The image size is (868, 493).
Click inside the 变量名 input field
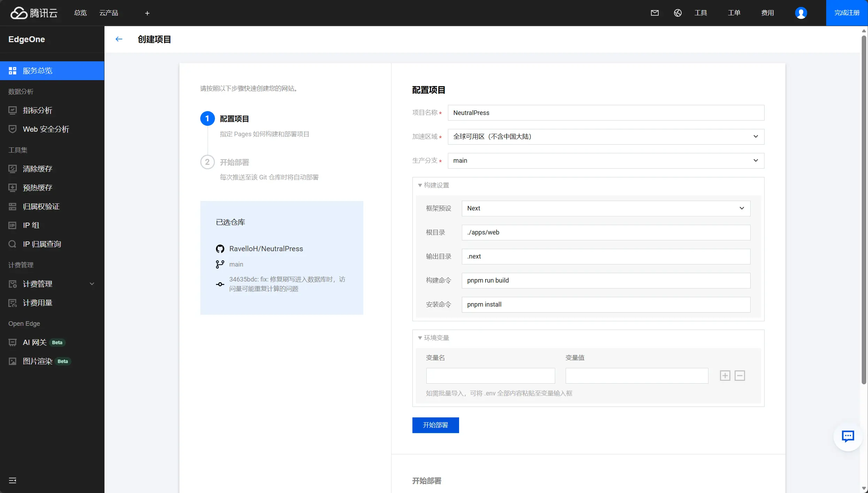click(490, 376)
